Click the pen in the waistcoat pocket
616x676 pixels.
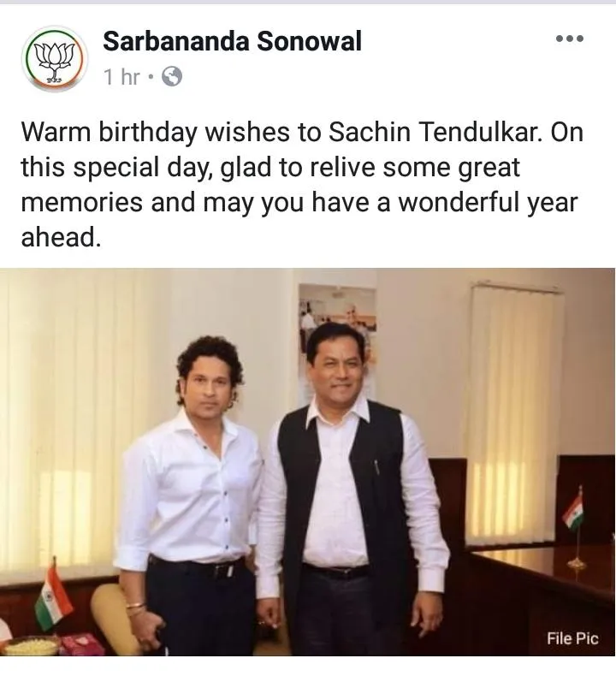(x=376, y=467)
